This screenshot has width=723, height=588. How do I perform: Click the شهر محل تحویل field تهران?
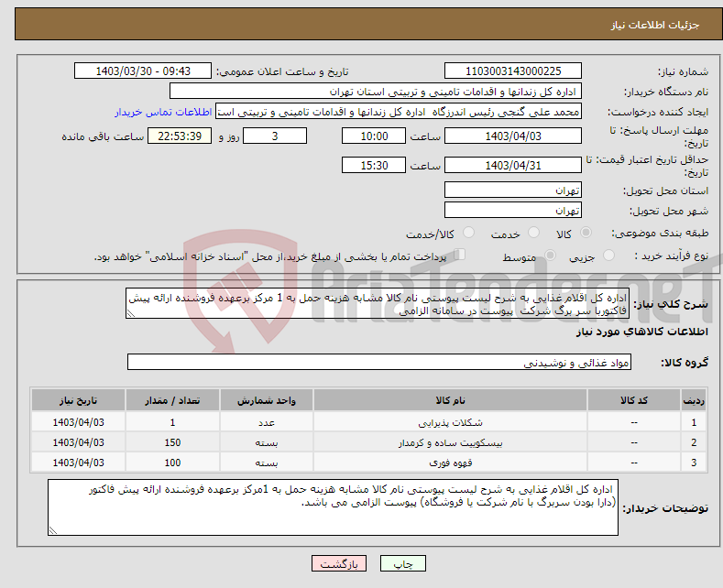(513, 210)
